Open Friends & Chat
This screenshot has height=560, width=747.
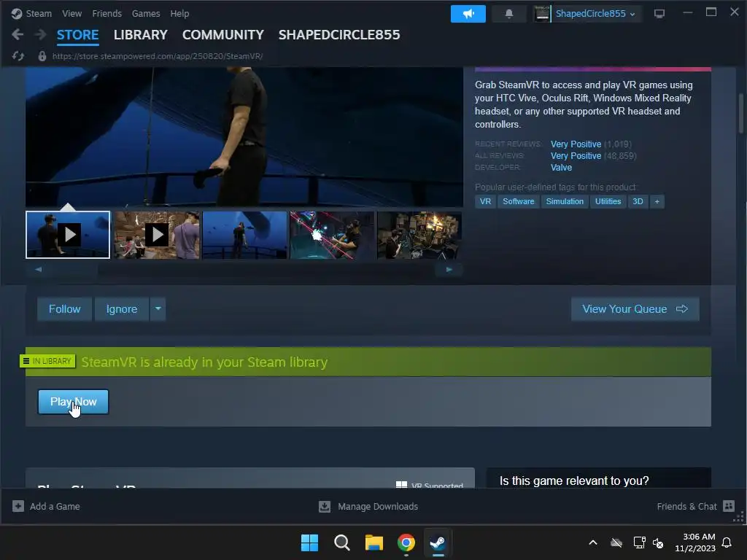point(686,507)
